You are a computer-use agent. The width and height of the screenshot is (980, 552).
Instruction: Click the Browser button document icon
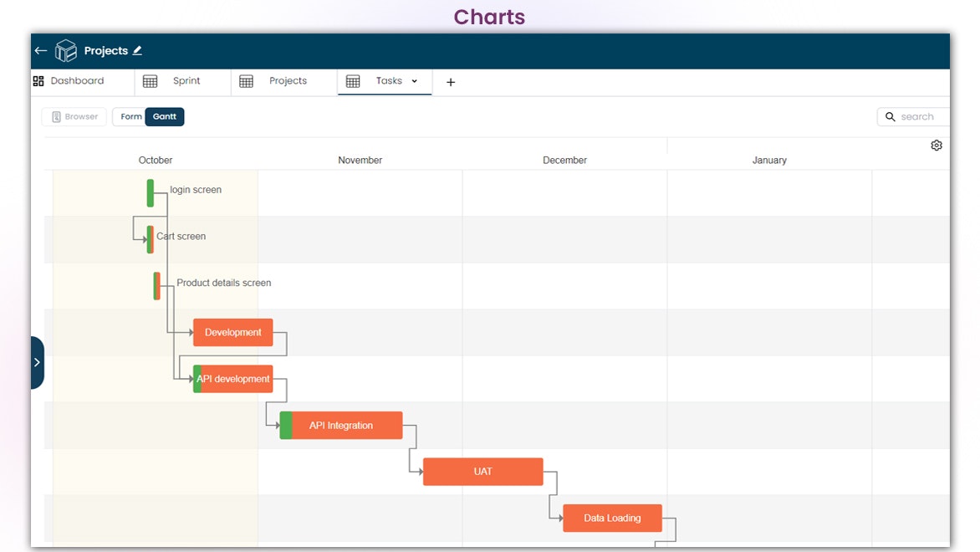click(56, 117)
